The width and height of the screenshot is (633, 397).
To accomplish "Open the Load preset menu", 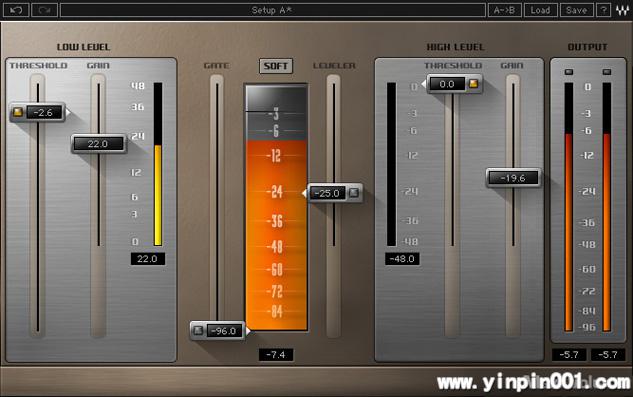I will (x=541, y=10).
